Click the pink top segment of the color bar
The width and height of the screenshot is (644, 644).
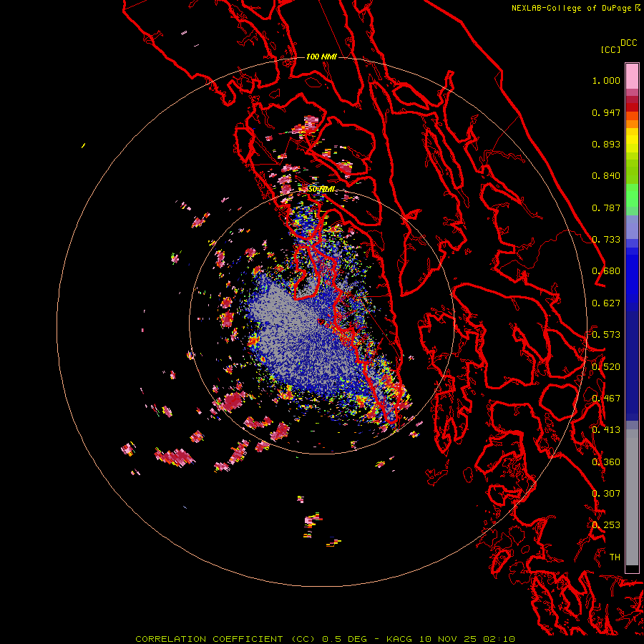coord(632,76)
